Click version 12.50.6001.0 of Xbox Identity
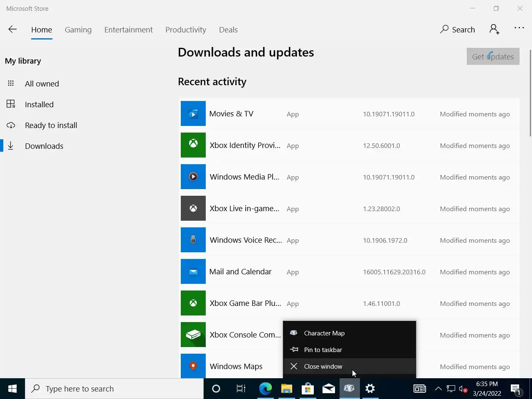 tap(382, 145)
